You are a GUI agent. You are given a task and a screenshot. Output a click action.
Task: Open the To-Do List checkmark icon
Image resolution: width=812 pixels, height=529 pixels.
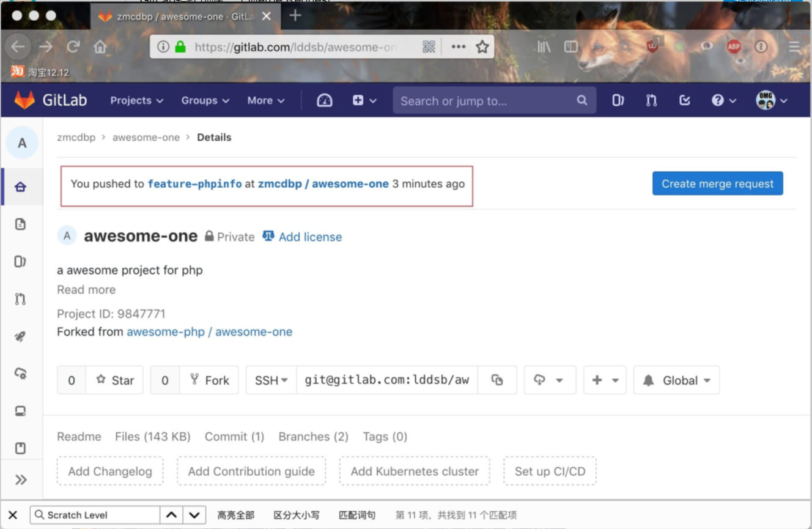tap(683, 100)
